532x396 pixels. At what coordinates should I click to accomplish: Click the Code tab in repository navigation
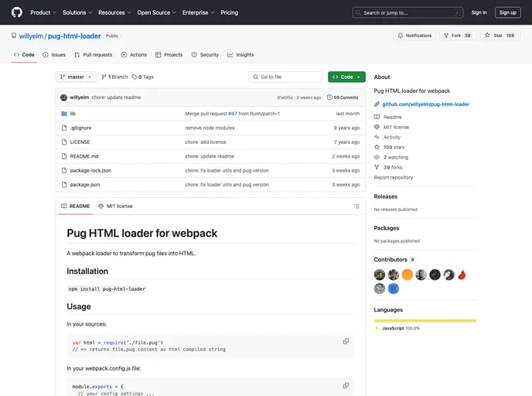point(24,55)
